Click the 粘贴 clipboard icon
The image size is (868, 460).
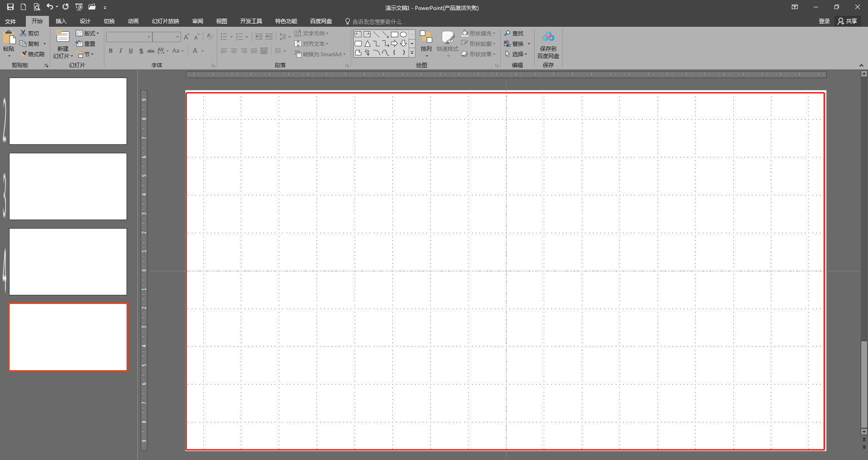coord(9,38)
